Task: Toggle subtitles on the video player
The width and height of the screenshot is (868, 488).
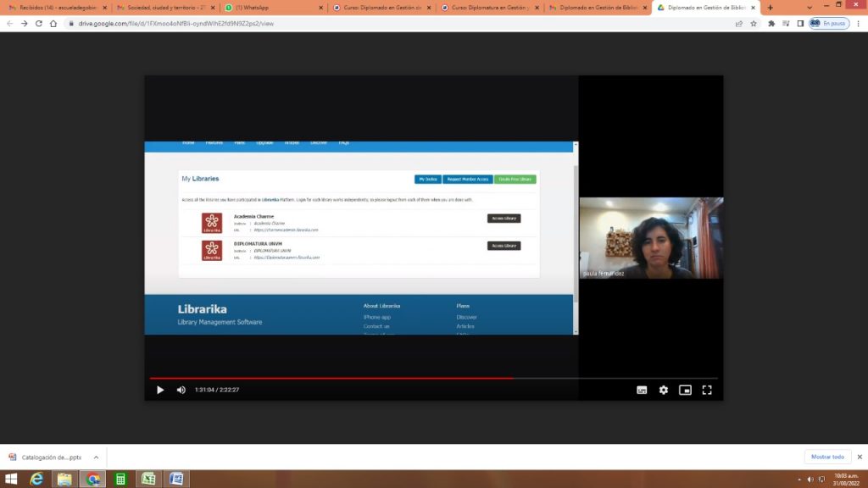Action: click(x=642, y=390)
